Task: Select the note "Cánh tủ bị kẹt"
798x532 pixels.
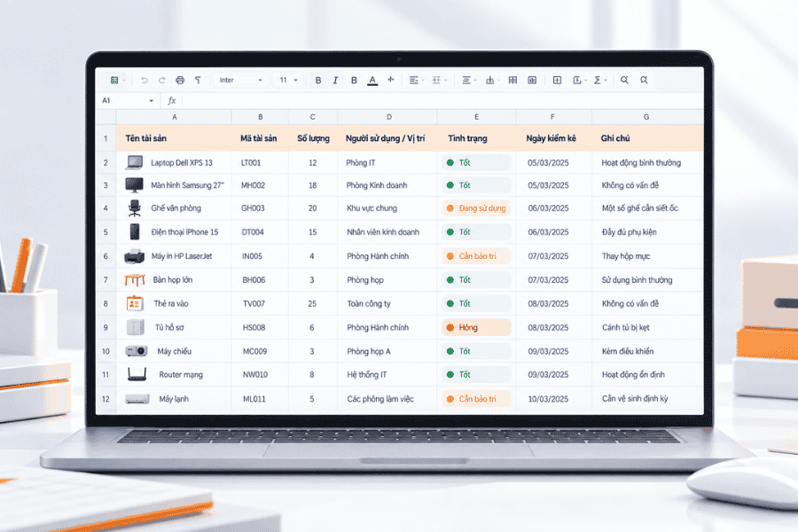Action: pyautogui.click(x=648, y=327)
